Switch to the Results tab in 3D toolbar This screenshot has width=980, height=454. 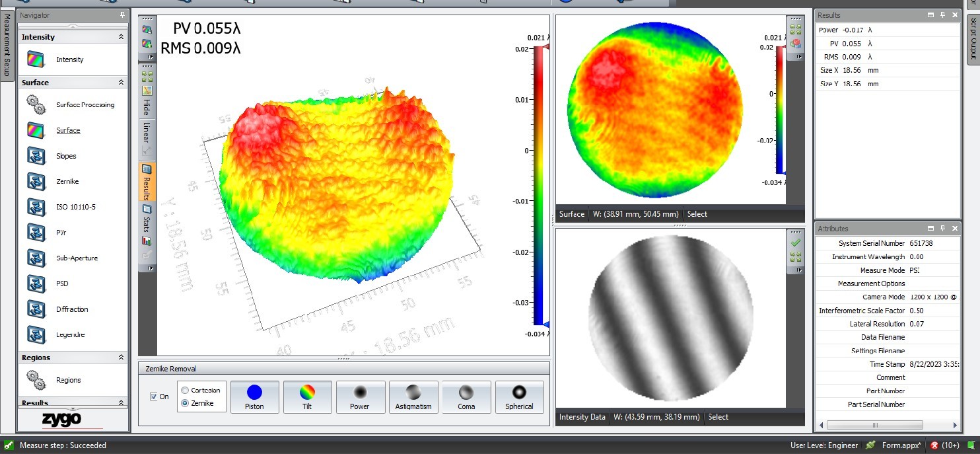click(147, 182)
